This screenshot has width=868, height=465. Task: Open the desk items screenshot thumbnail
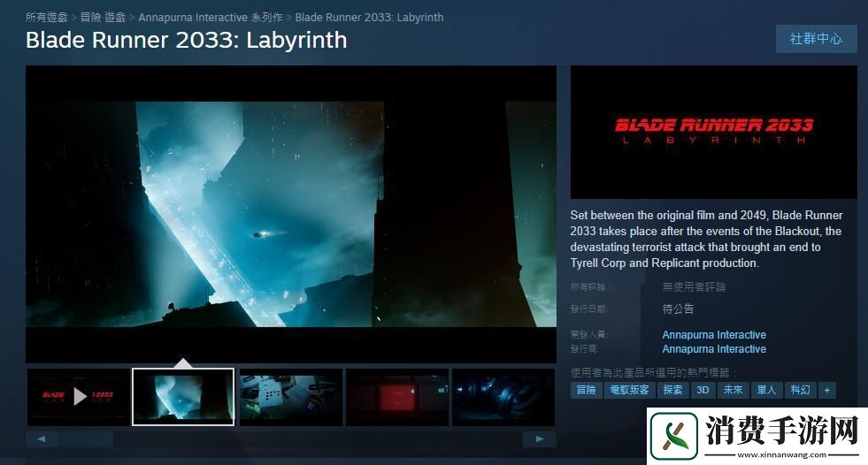tap(290, 397)
